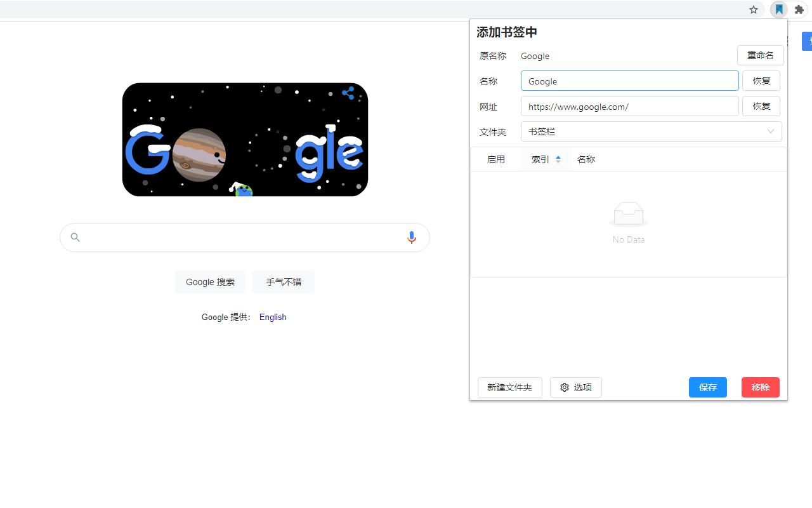
Task: Start voice search with microphone icon
Action: click(412, 237)
